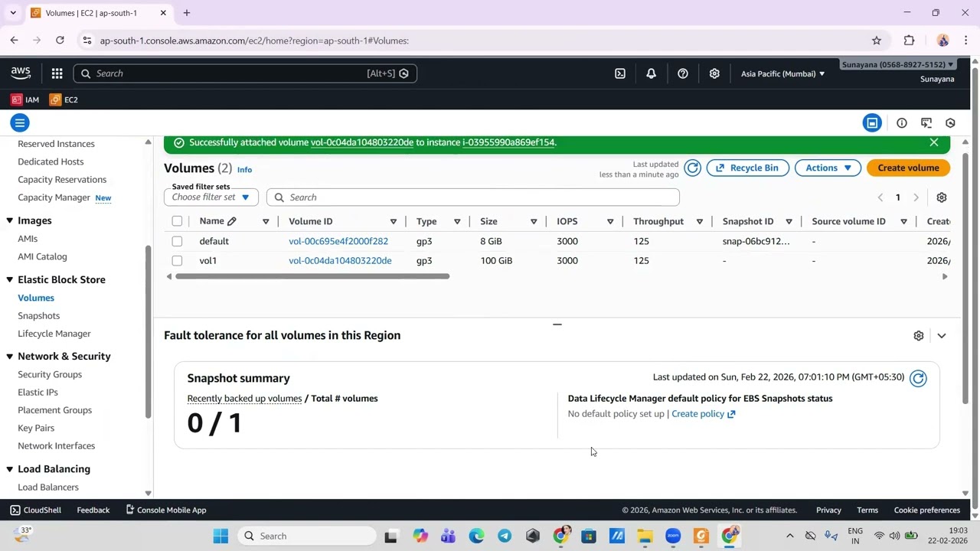The height and width of the screenshot is (551, 980).
Task: Open Snapshots in the sidebar
Action: point(38,315)
